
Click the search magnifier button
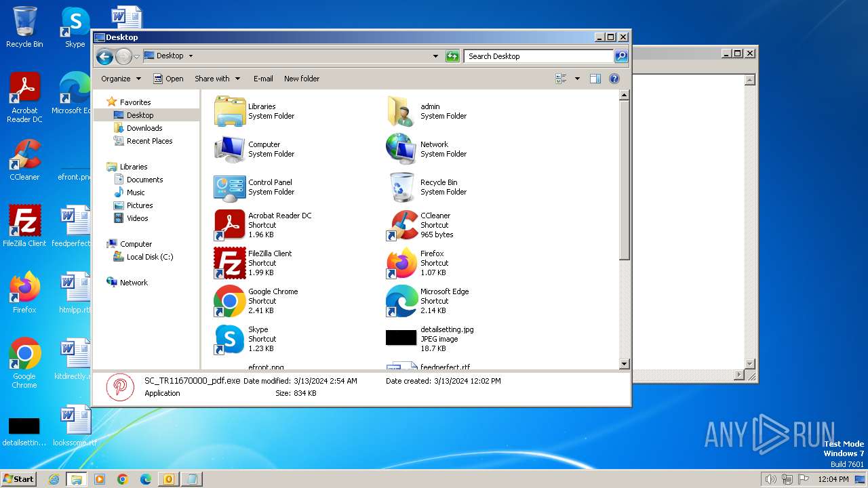[620, 56]
